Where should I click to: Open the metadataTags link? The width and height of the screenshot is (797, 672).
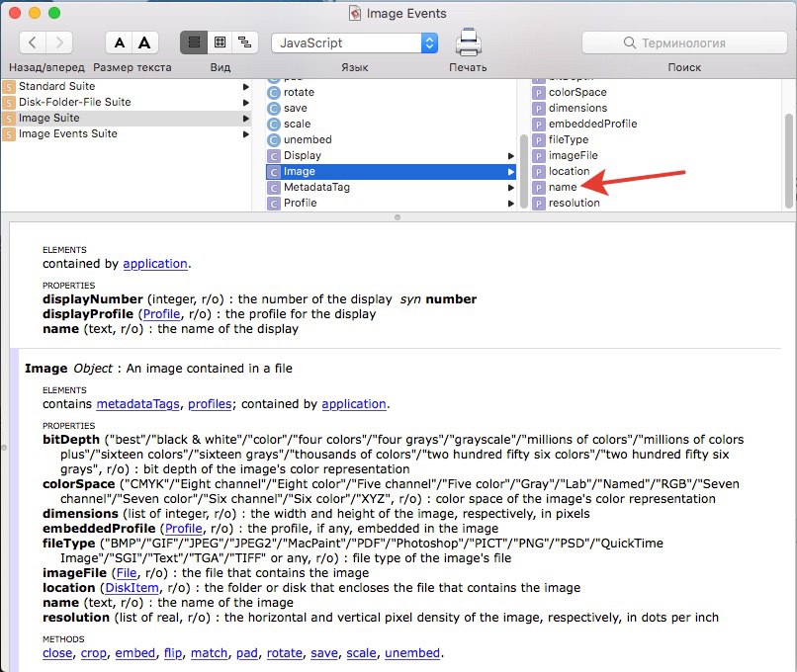click(x=137, y=404)
